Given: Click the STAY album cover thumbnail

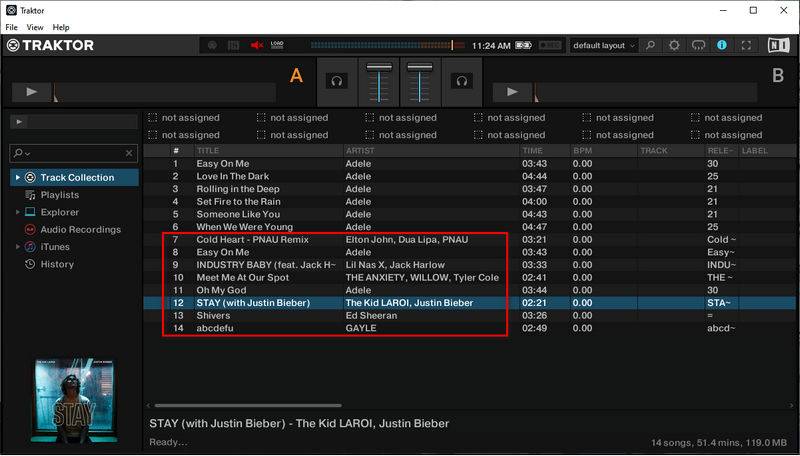Looking at the screenshot, I should [74, 400].
